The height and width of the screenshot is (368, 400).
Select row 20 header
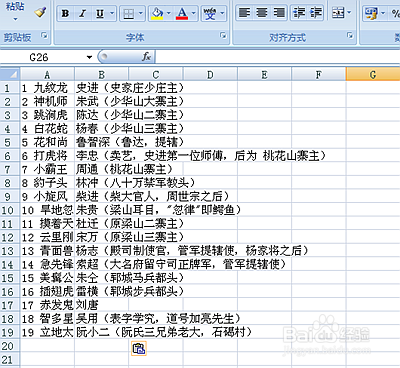tap(10, 346)
